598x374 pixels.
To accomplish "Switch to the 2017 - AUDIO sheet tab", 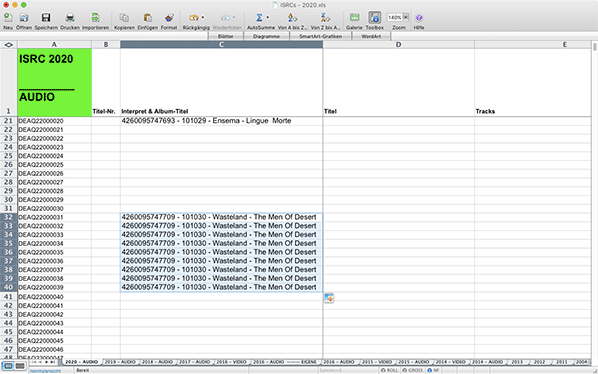I will tap(195, 362).
